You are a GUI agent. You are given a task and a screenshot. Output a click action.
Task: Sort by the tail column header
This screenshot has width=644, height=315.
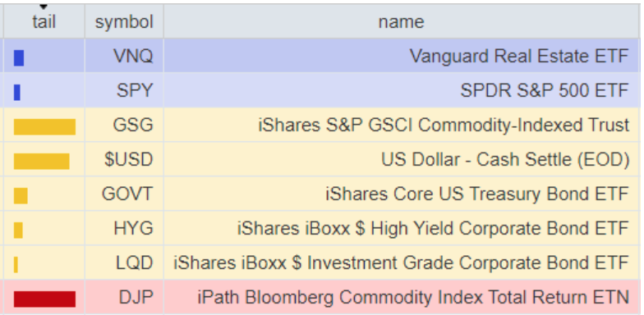coord(44,21)
